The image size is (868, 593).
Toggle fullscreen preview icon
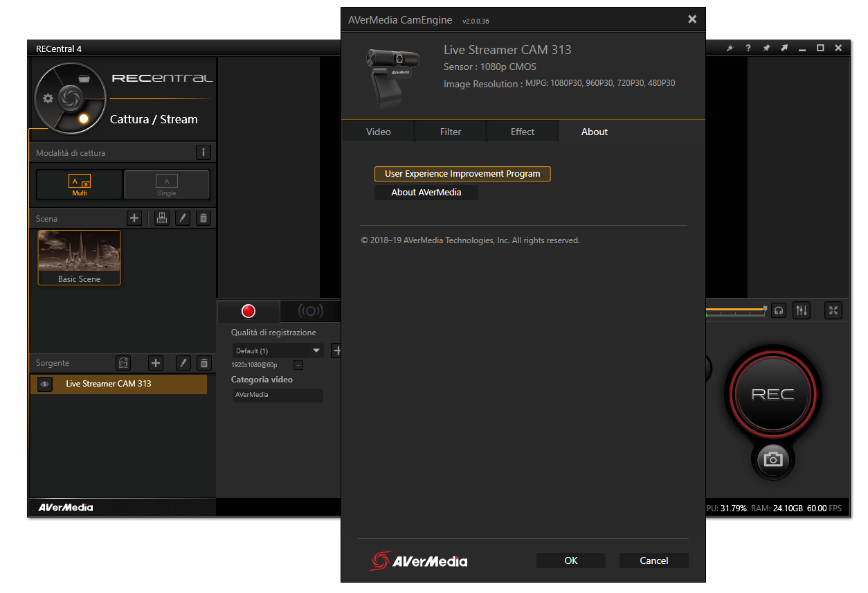click(x=833, y=310)
